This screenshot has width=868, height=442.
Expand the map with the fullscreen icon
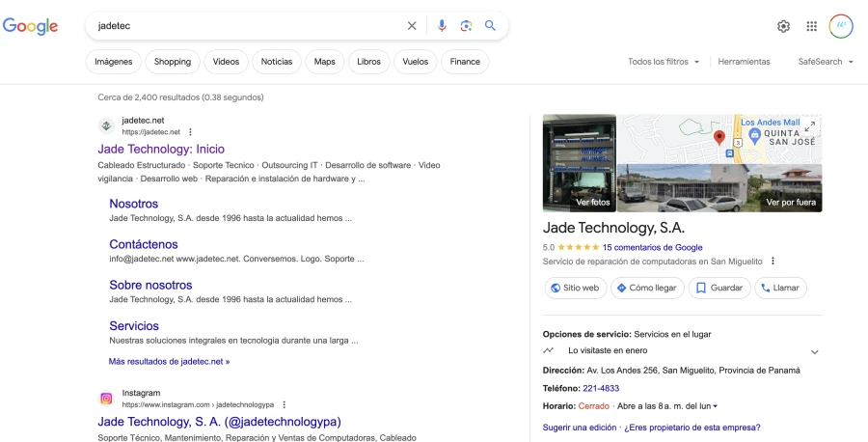pyautogui.click(x=810, y=126)
